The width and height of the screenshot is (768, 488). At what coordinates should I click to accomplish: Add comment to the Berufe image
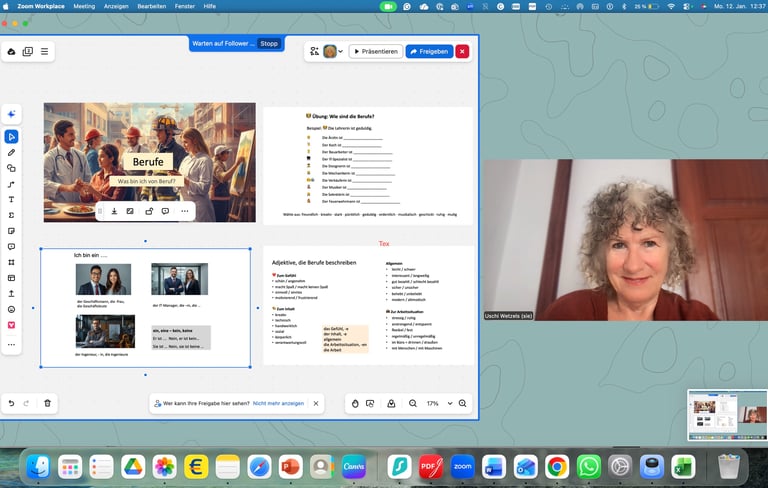(x=165, y=211)
